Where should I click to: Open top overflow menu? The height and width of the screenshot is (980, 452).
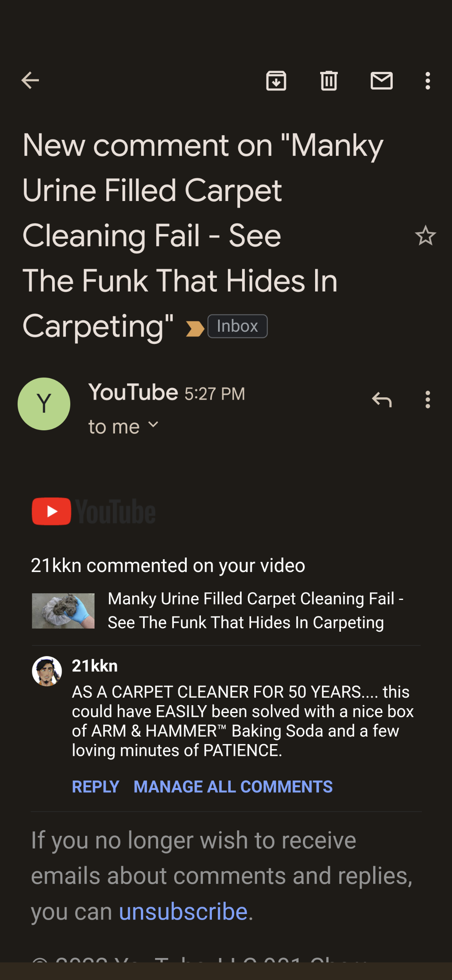click(x=428, y=81)
